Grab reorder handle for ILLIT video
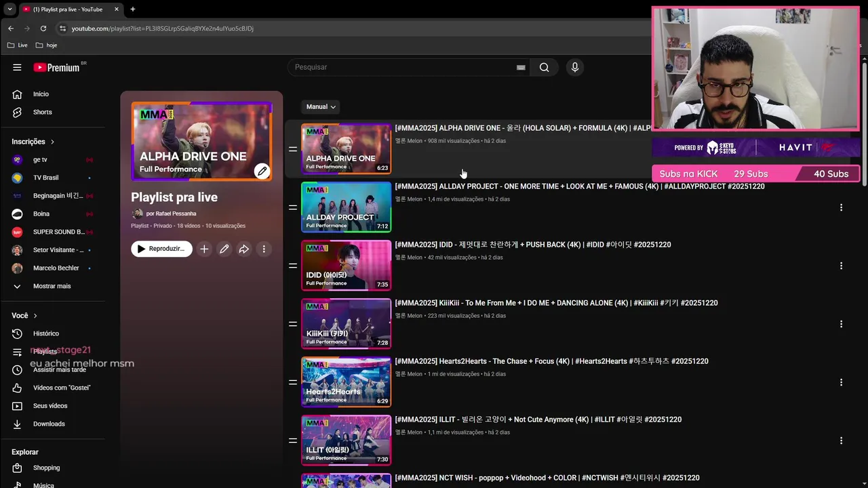The image size is (868, 488). tap(293, 441)
